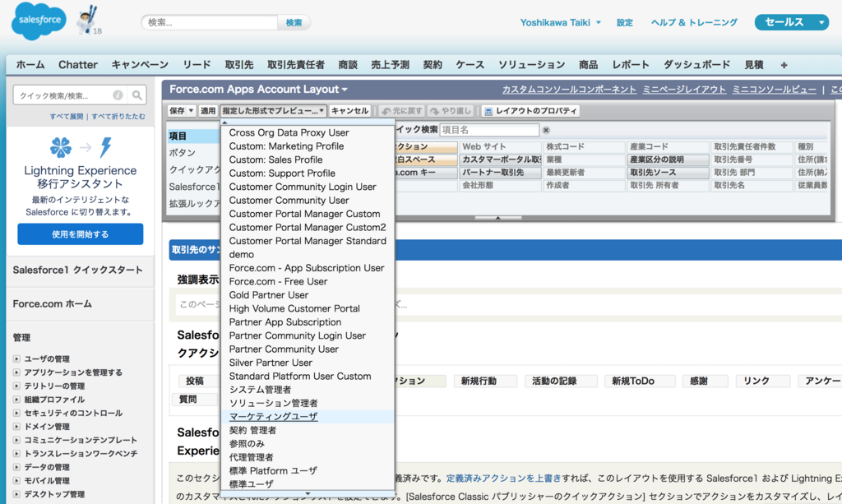Click the redo (やり直し) toolbar button
Viewport: 842px width, 504px height.
[451, 111]
